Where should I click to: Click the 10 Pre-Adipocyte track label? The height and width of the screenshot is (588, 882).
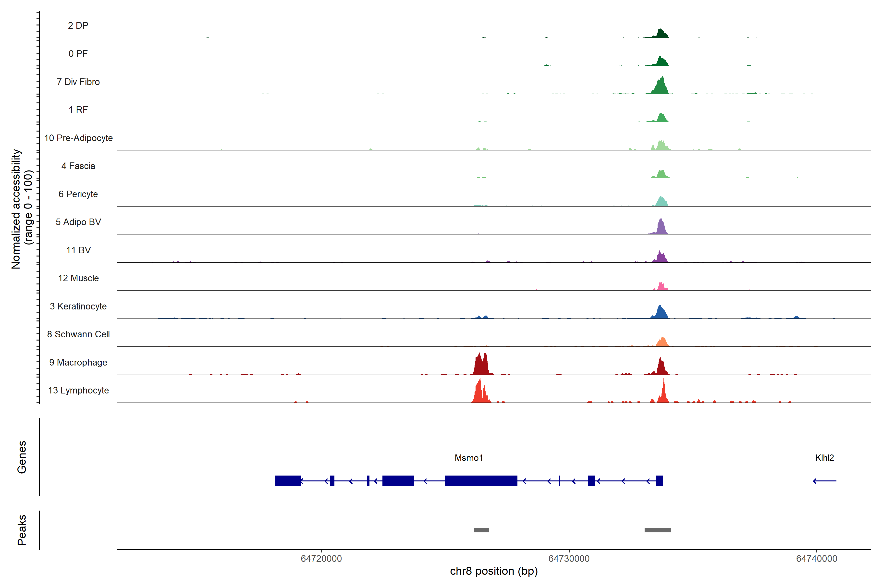[78, 138]
